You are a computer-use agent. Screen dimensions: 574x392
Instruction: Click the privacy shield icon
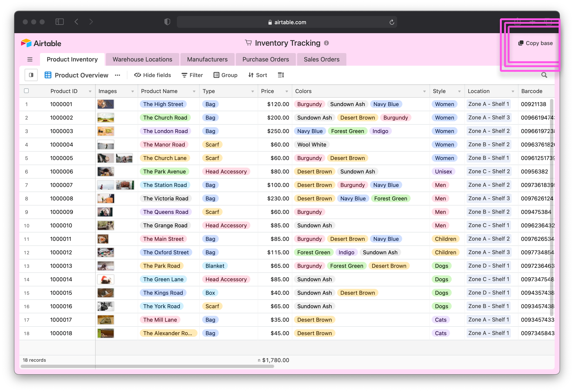pyautogui.click(x=167, y=22)
